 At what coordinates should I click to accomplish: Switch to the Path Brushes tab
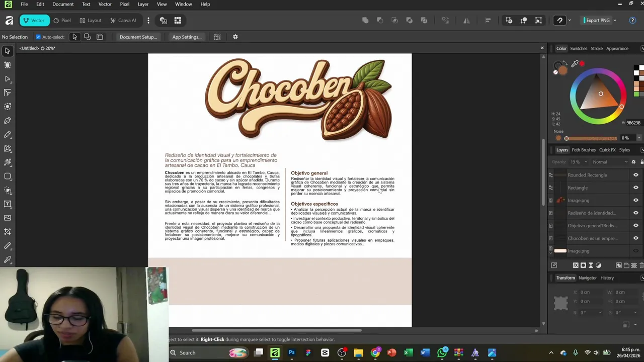(584, 150)
